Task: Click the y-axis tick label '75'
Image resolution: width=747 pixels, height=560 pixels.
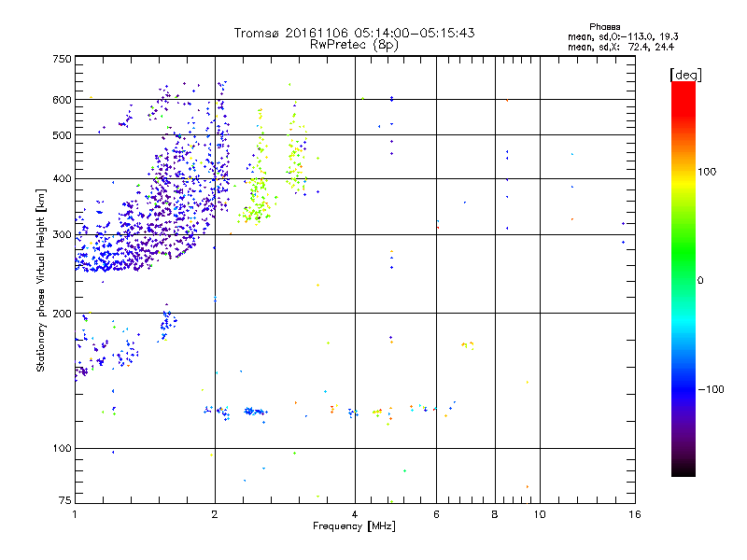Action: coord(65,500)
